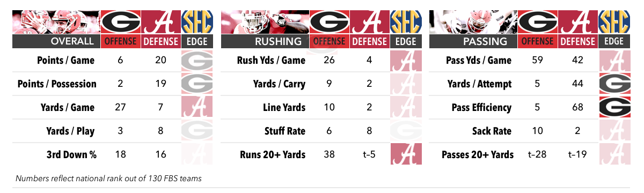Click the player photo thumbnail above Passing
This screenshot has width=644, height=193.
pyautogui.click(x=473, y=22)
